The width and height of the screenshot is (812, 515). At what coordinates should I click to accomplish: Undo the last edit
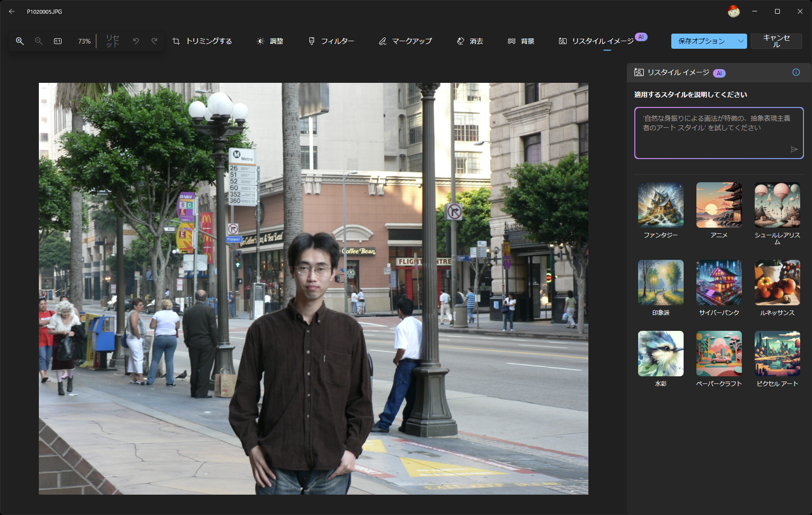pyautogui.click(x=136, y=41)
